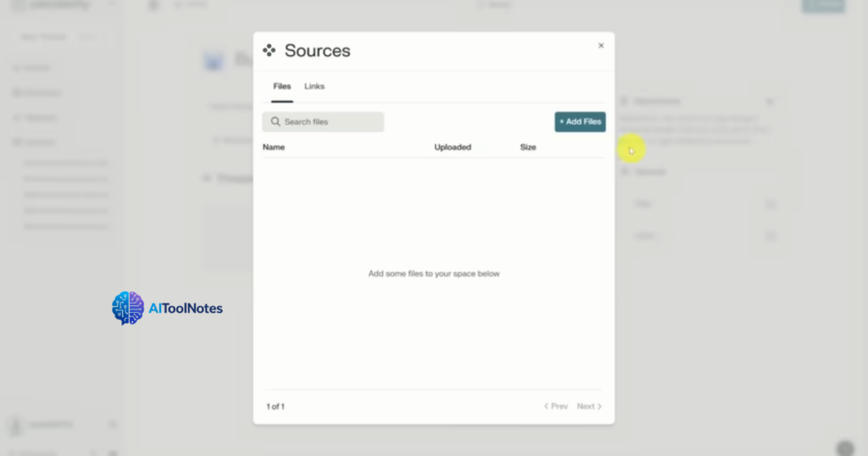
Task: Click the AIToolNotes brain logo
Action: point(128,309)
